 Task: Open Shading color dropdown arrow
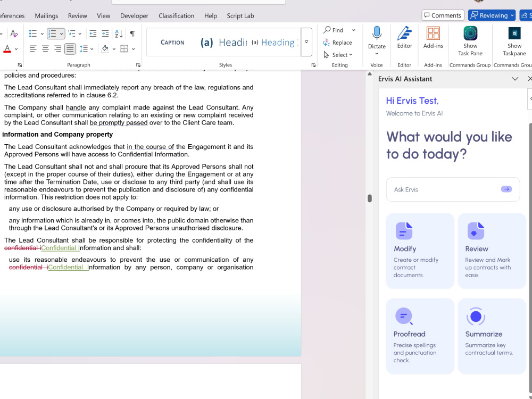click(x=114, y=49)
